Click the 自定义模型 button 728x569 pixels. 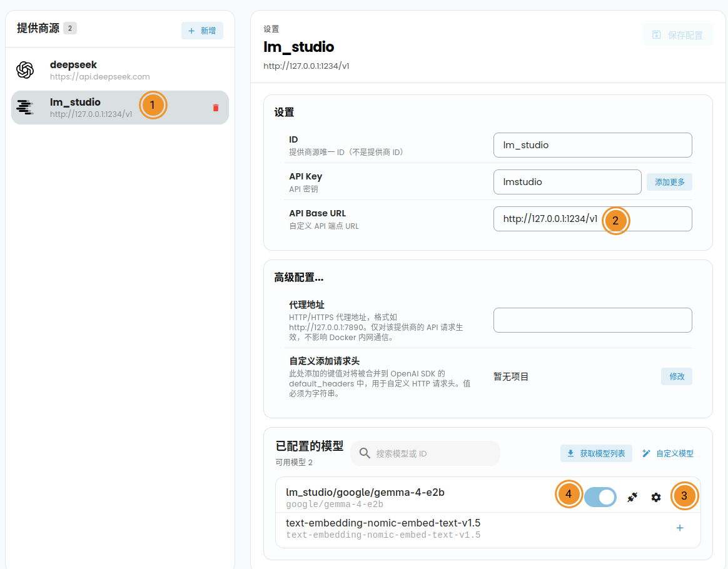[x=667, y=453]
